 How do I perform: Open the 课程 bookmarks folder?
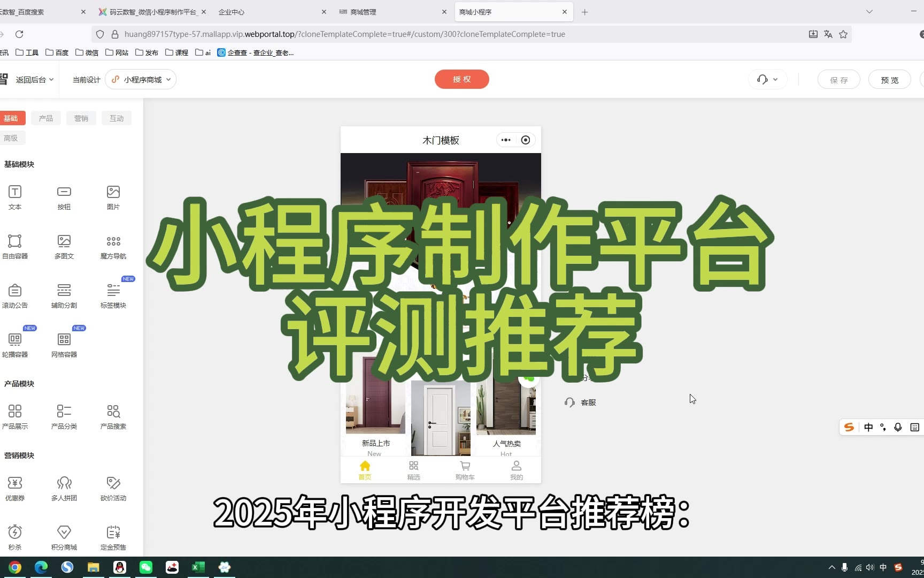(x=177, y=52)
